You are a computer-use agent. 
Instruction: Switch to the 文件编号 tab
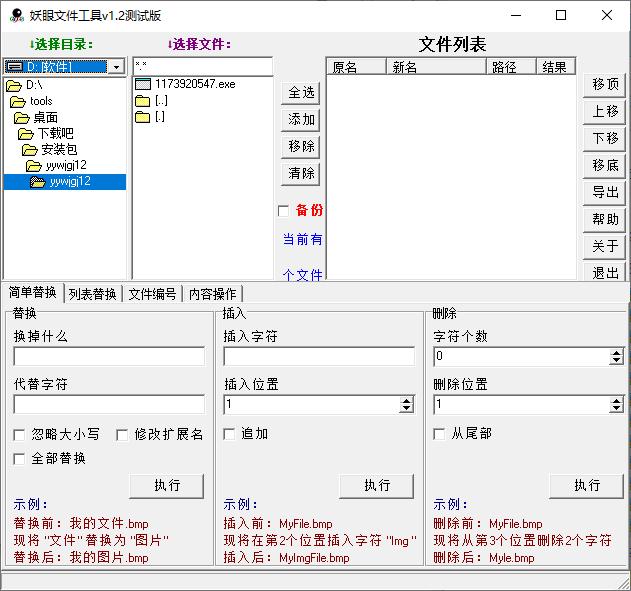[x=153, y=294]
